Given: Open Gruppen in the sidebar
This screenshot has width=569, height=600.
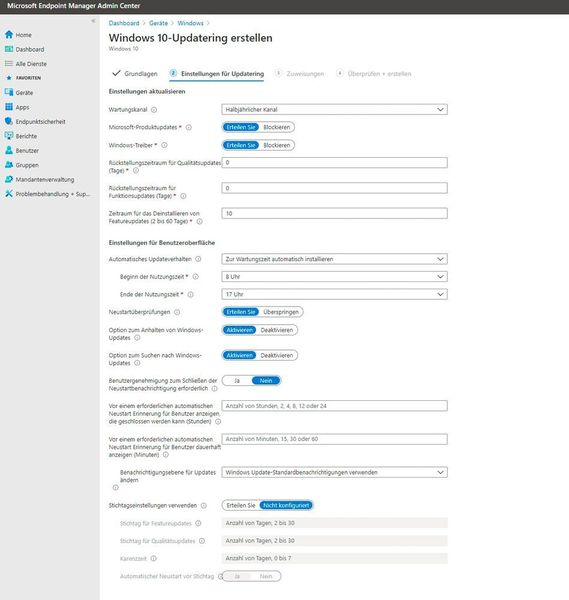Looking at the screenshot, I should point(27,165).
